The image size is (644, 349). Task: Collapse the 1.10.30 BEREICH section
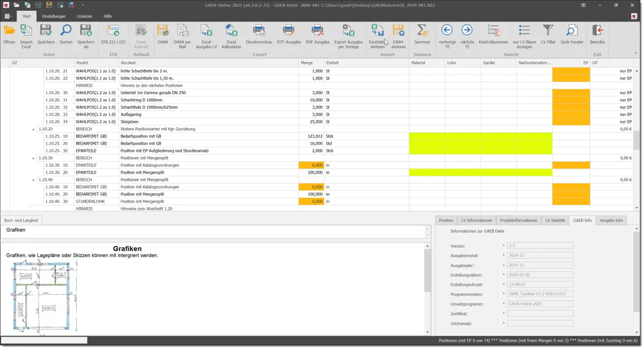[x=34, y=158]
